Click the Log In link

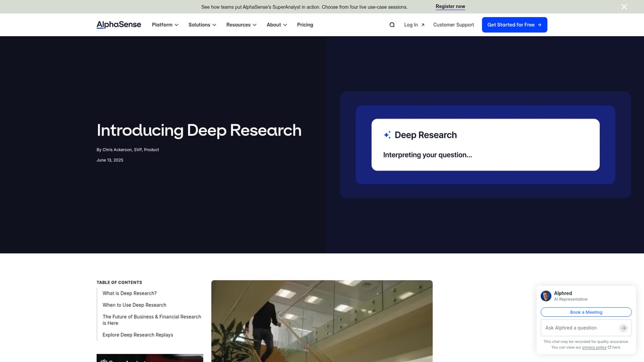point(414,25)
